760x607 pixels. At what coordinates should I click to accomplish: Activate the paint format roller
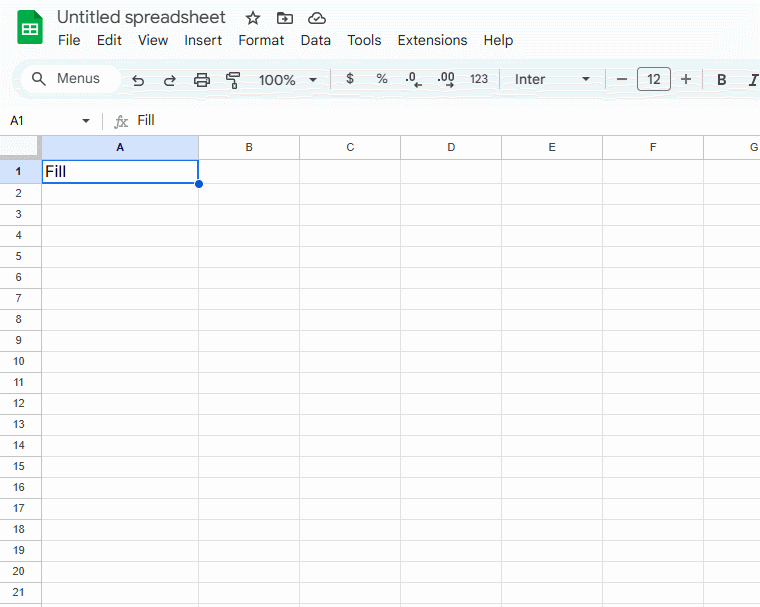[x=233, y=80]
